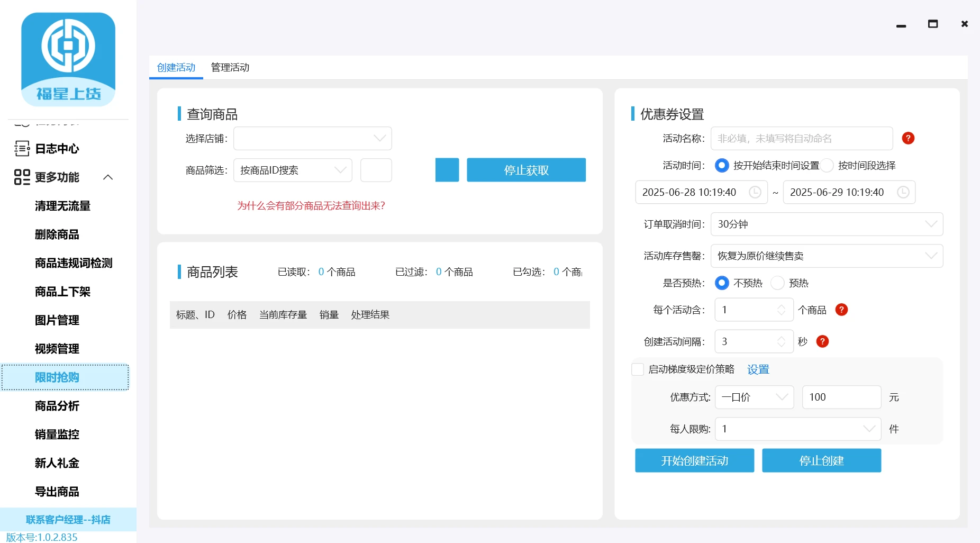Open clock picker for end time
The width and height of the screenshot is (980, 543).
point(903,192)
